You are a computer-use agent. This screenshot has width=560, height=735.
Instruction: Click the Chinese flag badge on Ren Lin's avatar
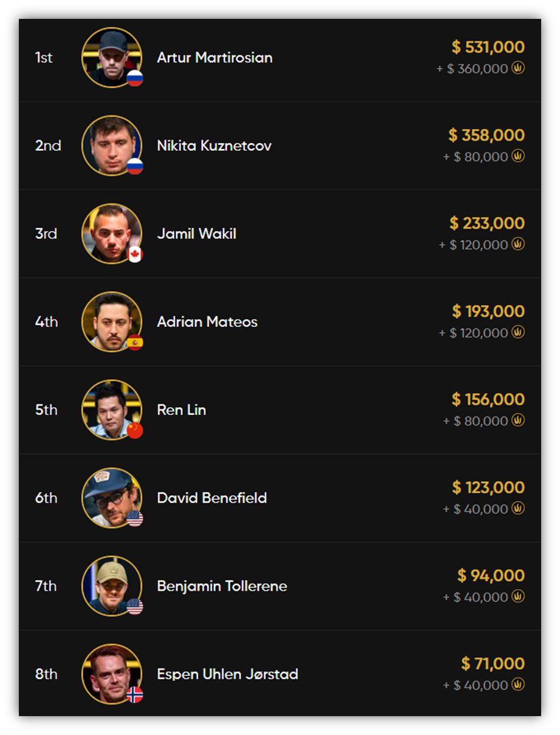click(135, 431)
